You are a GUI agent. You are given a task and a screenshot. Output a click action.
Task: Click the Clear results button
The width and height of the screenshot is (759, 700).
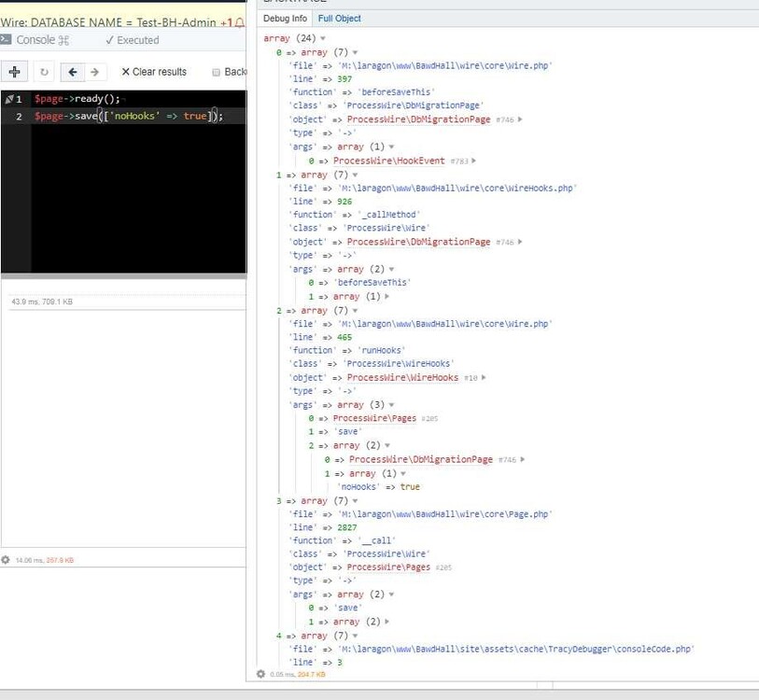154,72
